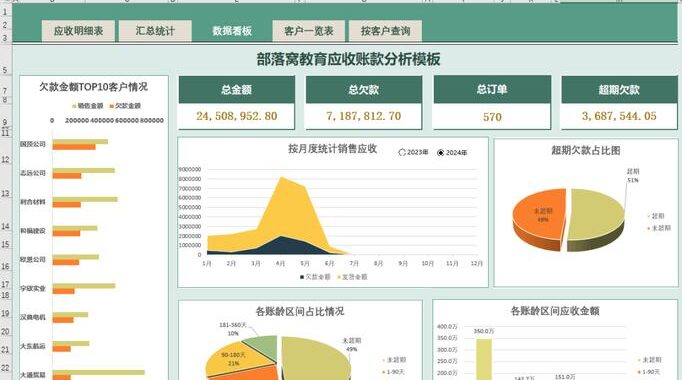Click the 总欠款 card header
The image size is (682, 380).
(x=364, y=90)
